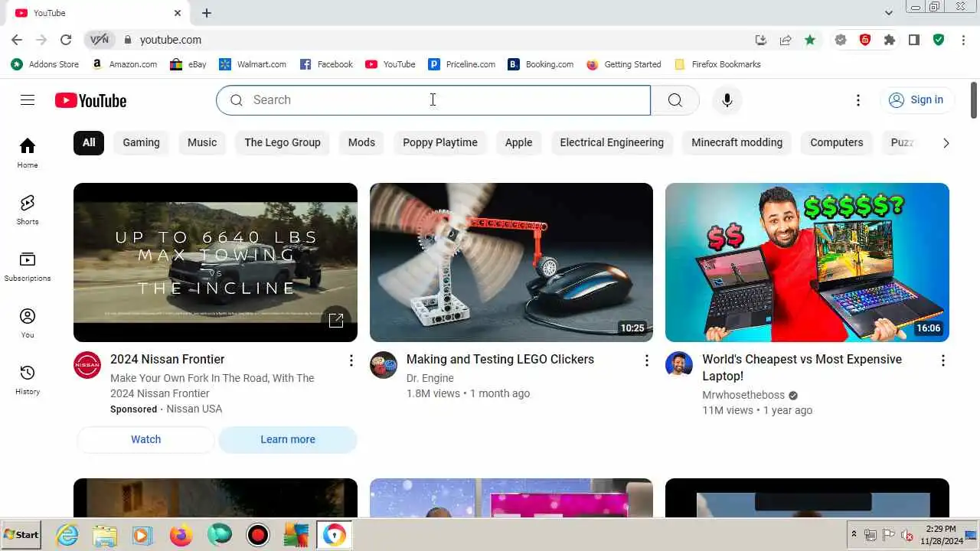
Task: Open options for LEGO Clickers video
Action: 647,360
